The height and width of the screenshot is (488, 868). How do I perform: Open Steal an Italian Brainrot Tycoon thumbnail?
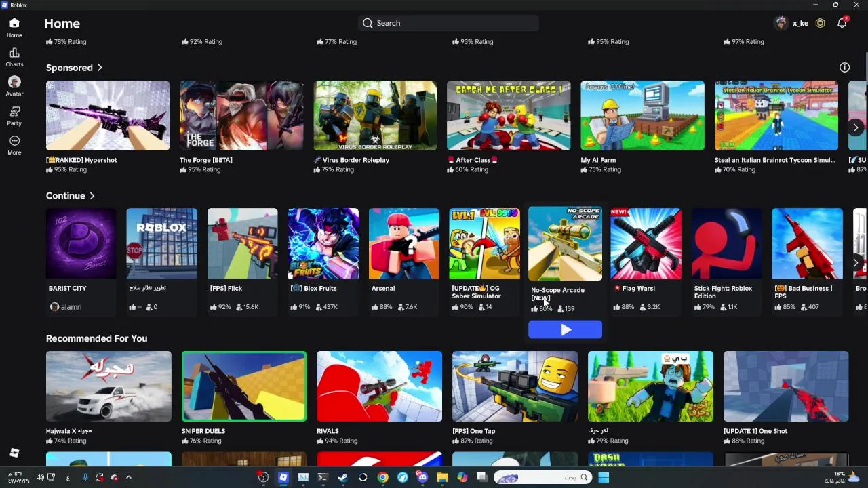click(776, 115)
